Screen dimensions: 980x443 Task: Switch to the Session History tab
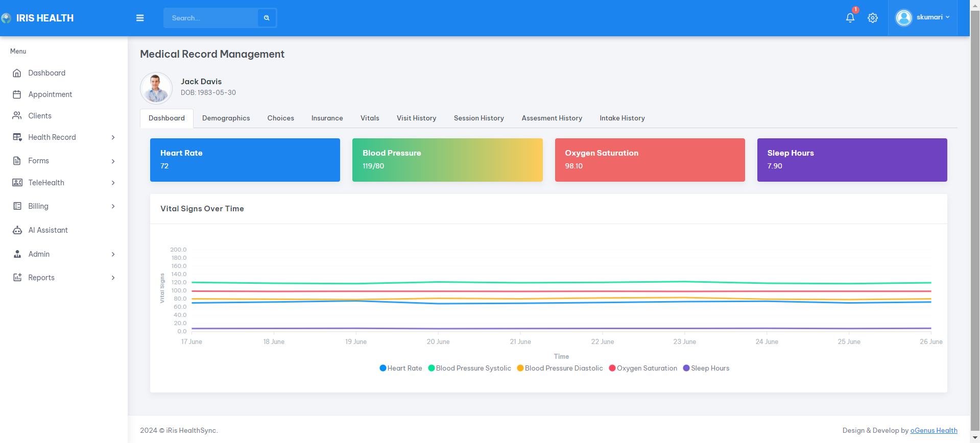(x=479, y=118)
